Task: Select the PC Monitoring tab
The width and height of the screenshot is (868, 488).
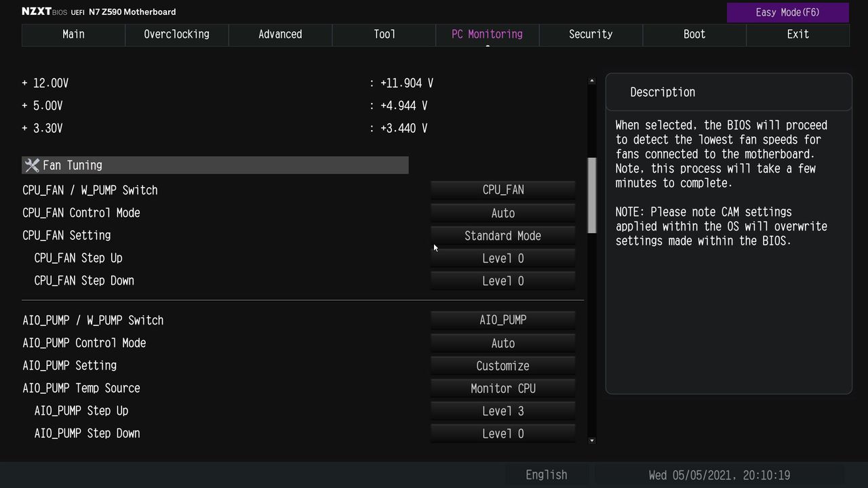Action: coord(488,35)
